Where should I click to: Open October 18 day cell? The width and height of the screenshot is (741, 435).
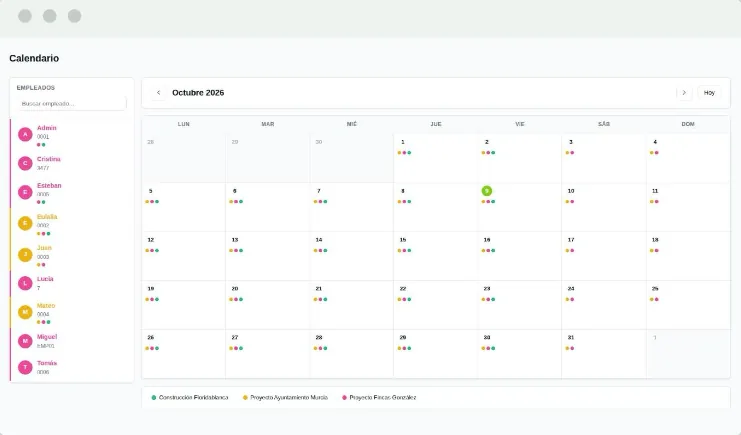pos(688,256)
